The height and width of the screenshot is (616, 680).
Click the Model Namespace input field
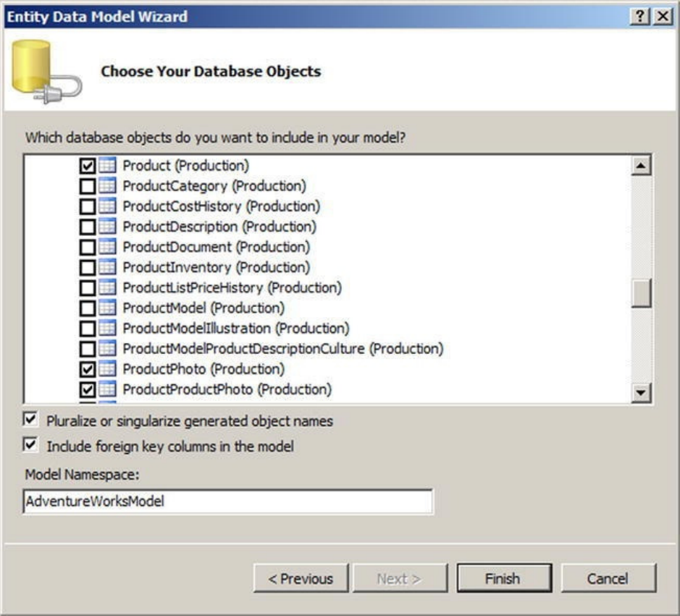(228, 502)
